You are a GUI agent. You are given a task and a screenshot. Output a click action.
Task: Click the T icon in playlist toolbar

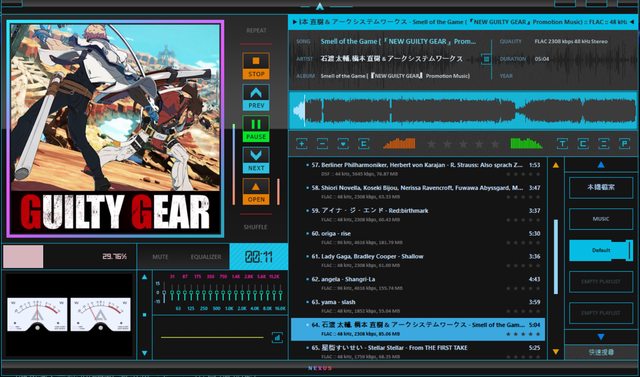click(562, 144)
